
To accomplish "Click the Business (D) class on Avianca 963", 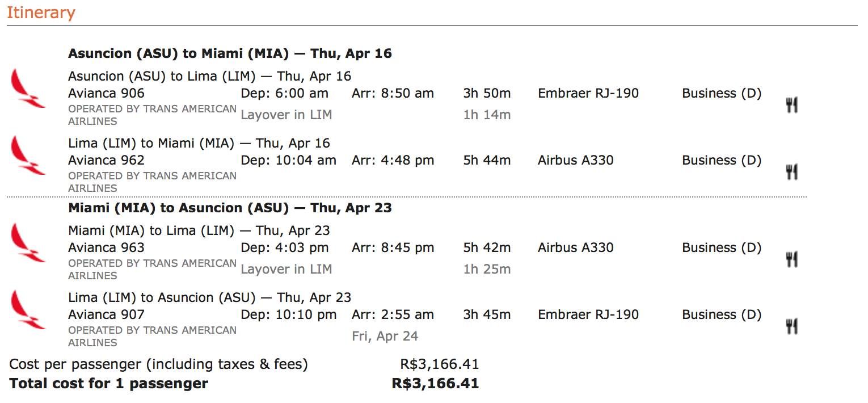I will (x=722, y=247).
